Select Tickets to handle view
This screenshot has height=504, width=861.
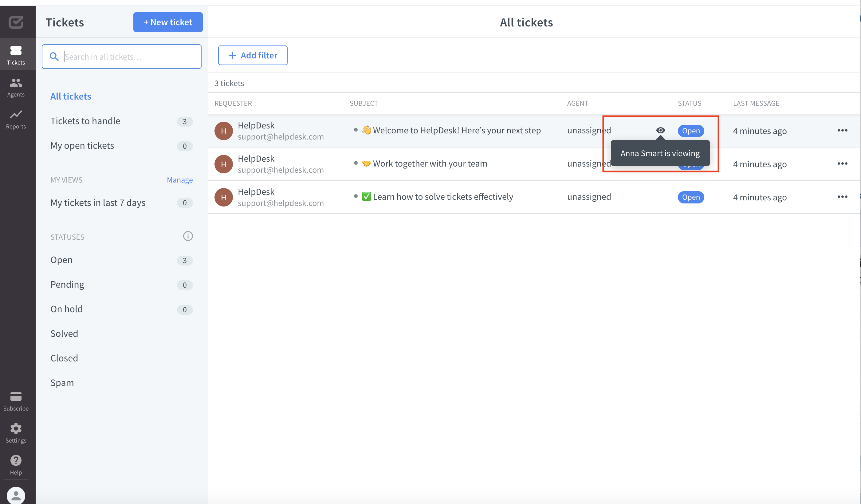click(x=85, y=121)
